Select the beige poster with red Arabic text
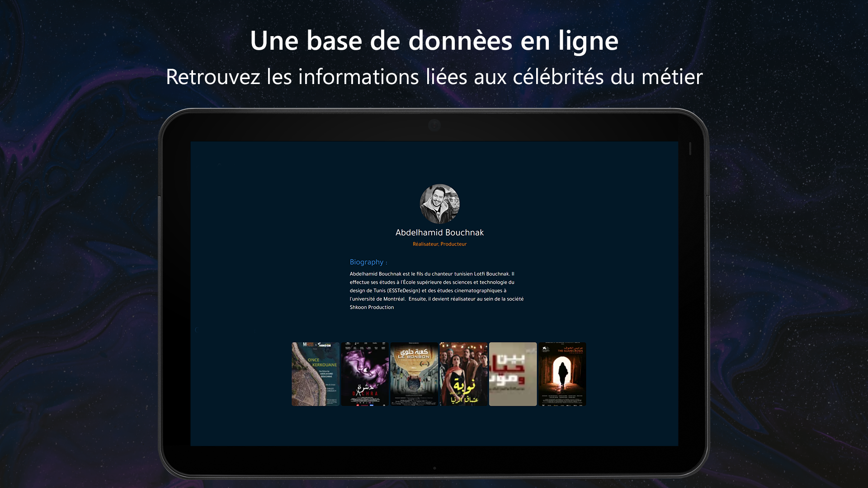 [513, 374]
